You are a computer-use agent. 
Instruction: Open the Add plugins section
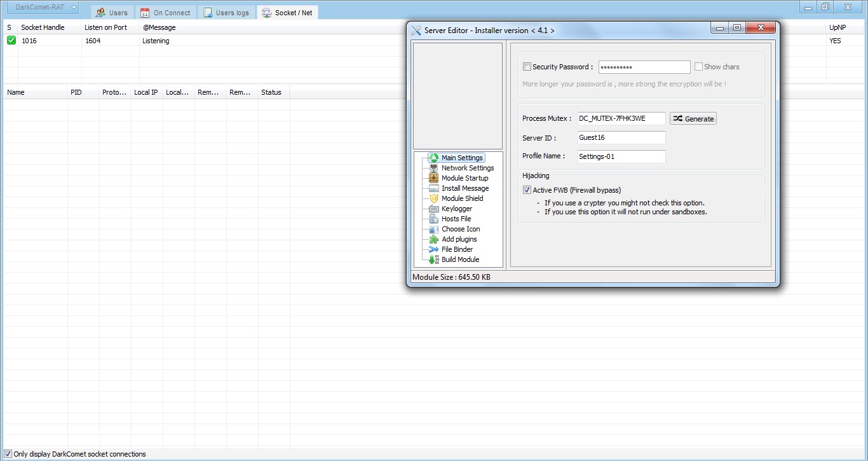point(459,239)
